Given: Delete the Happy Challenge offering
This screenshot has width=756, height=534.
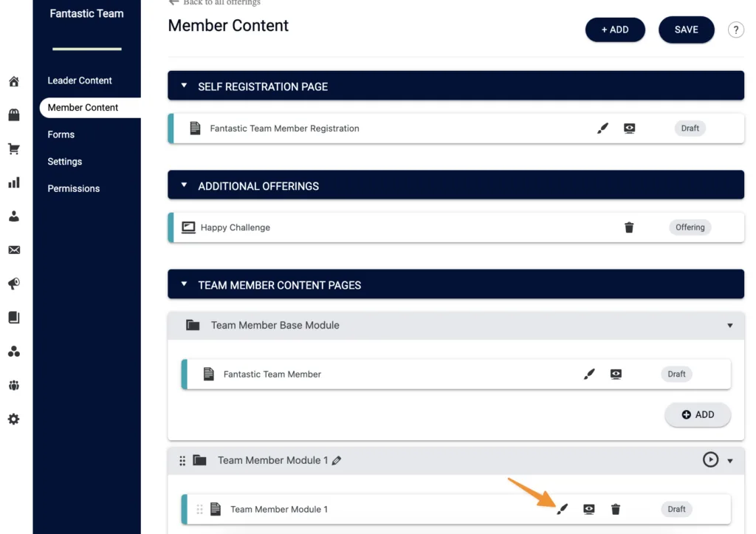Looking at the screenshot, I should [x=629, y=227].
